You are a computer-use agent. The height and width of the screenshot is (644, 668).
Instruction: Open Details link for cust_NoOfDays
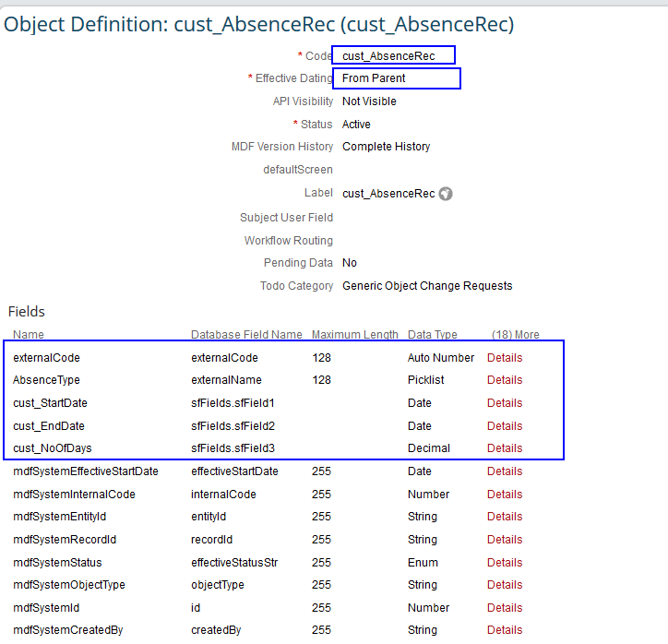click(505, 448)
